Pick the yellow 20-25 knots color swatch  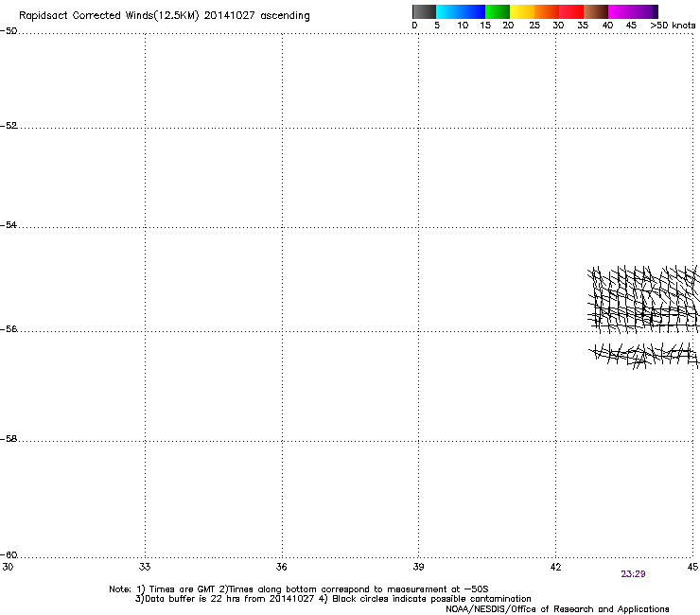point(522,11)
